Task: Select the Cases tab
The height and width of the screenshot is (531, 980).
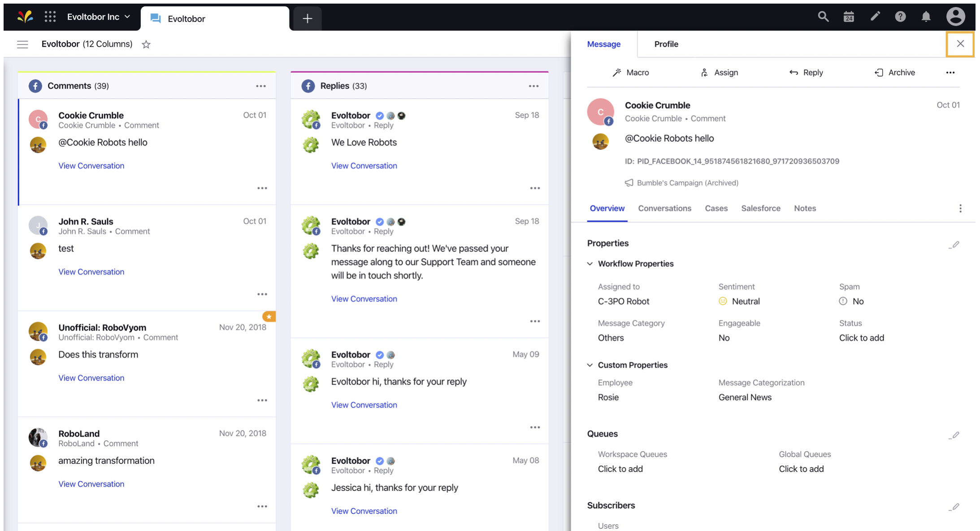Action: pos(716,208)
